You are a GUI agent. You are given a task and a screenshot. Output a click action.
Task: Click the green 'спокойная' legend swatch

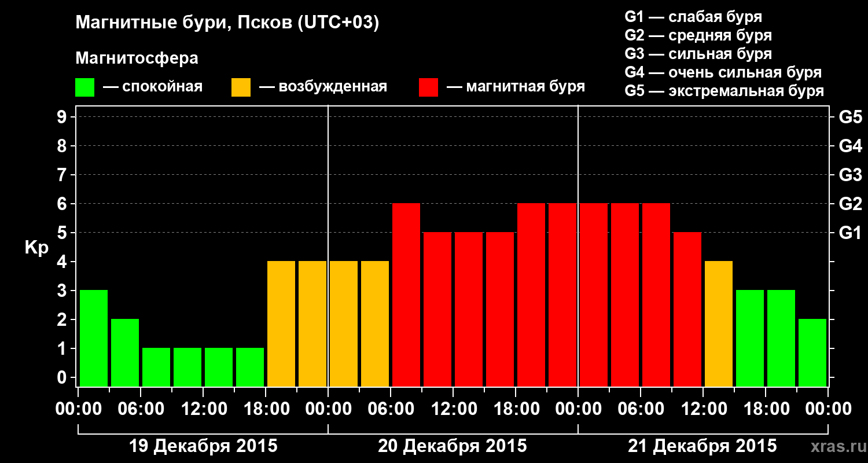84,87
